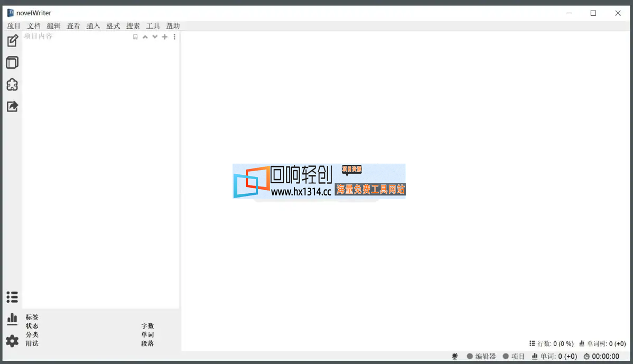Open the Project Tree view from the sidebar
633x364 pixels.
tap(12, 40)
